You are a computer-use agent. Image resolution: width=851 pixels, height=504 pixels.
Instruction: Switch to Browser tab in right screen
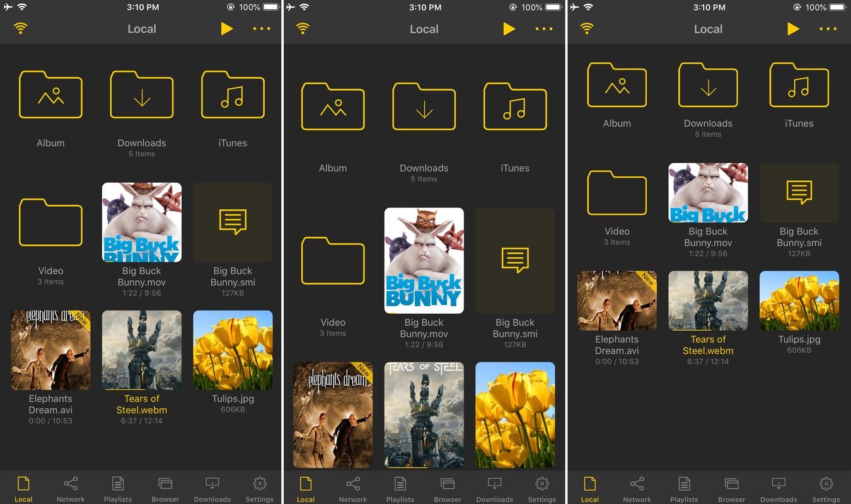[732, 489]
